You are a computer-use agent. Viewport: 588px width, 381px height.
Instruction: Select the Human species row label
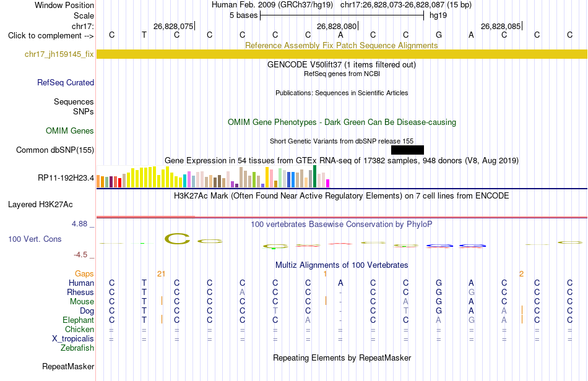(81, 283)
